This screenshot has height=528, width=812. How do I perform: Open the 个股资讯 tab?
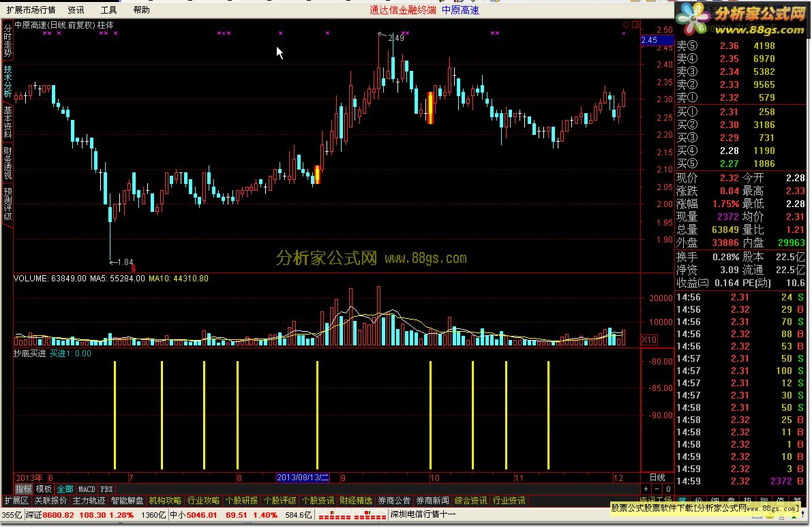[318, 501]
